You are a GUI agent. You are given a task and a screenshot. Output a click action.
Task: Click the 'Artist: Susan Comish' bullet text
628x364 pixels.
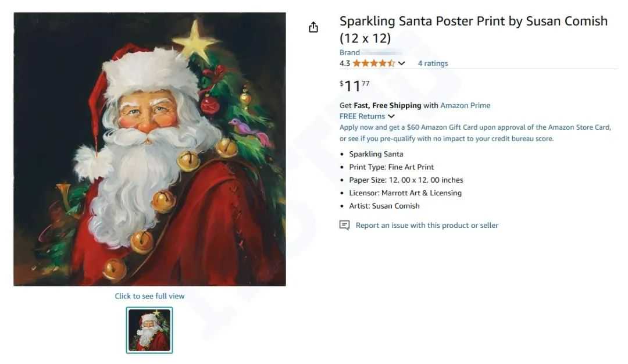[x=384, y=206]
